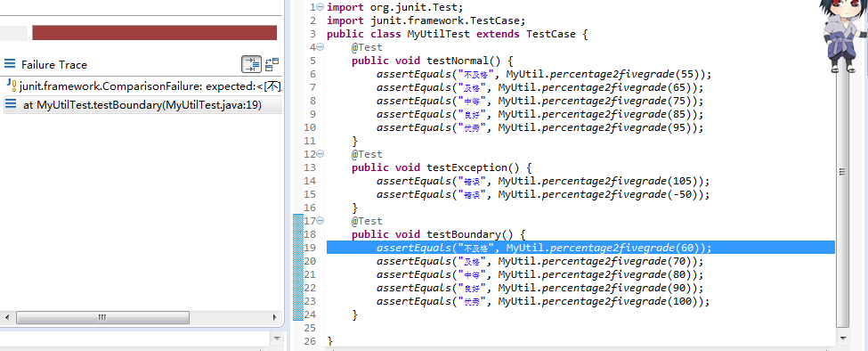This screenshot has width=868, height=351.
Task: Open the dropdown arrow below failure trace panel
Action: (276, 338)
